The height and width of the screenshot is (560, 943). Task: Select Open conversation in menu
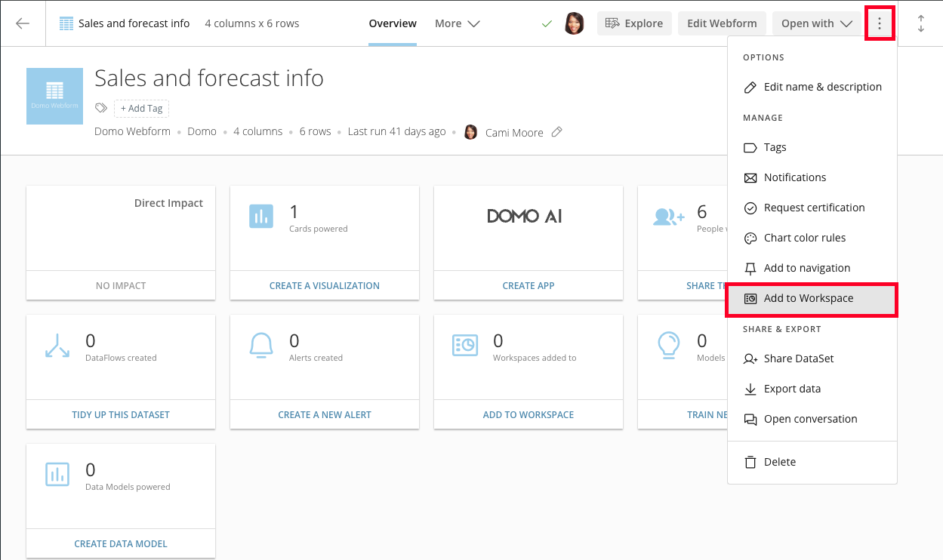812,419
